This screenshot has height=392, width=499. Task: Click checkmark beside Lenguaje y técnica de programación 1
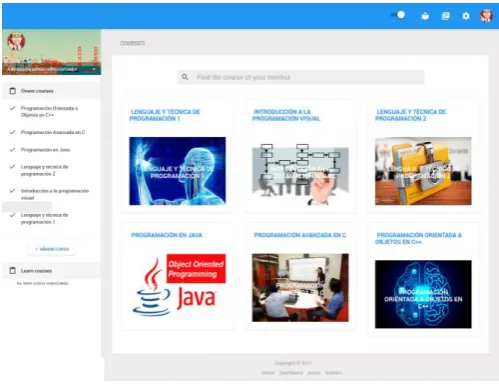click(x=12, y=215)
